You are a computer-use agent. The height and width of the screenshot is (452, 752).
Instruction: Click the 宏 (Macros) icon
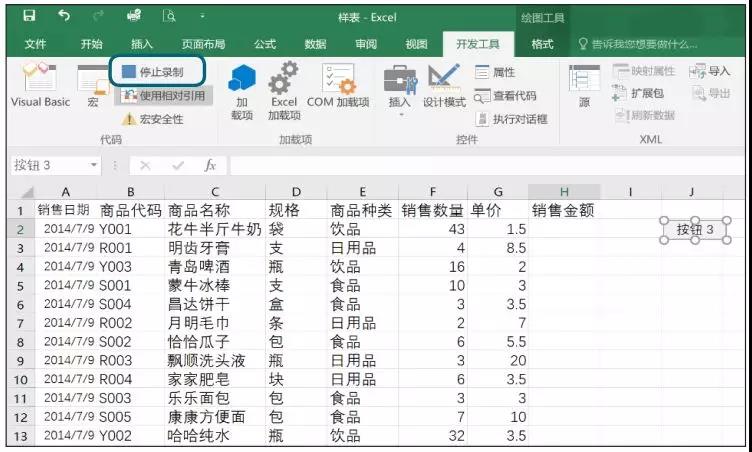[x=93, y=85]
